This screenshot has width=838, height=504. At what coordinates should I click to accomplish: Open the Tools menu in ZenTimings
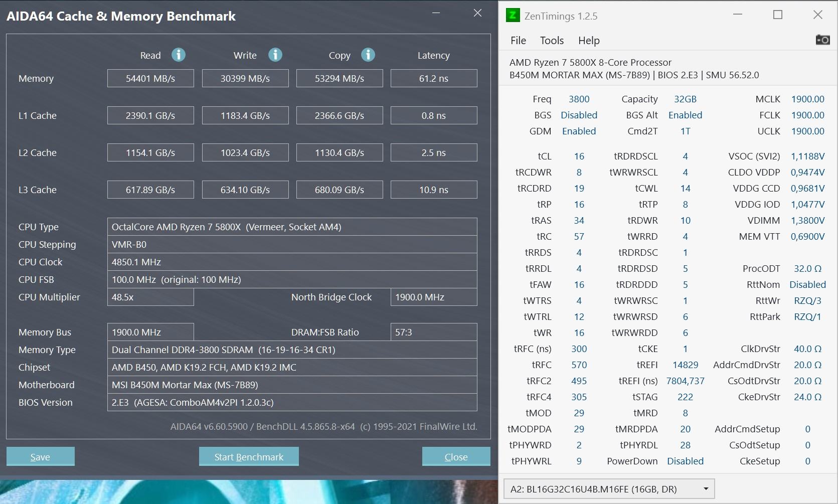click(x=552, y=40)
